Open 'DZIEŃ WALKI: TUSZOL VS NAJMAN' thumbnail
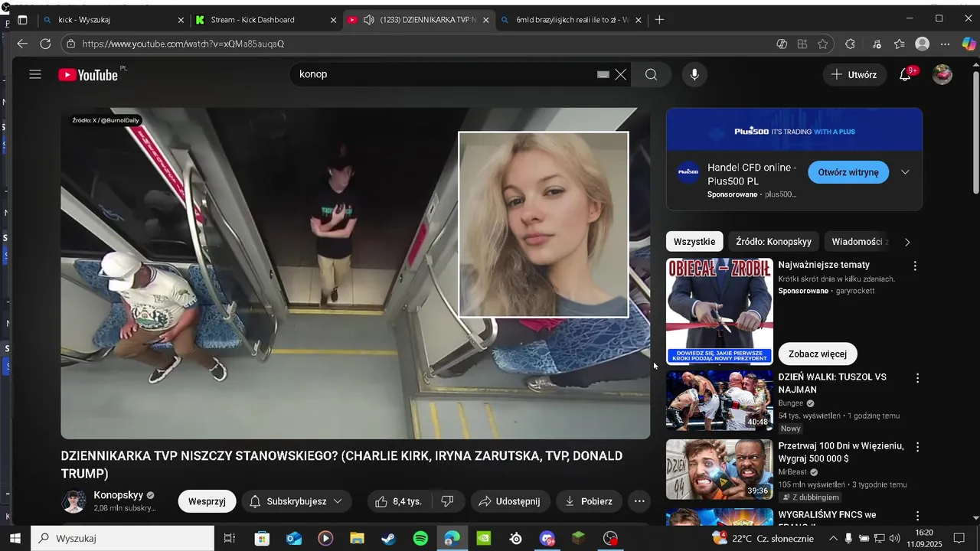This screenshot has height=551, width=980. pyautogui.click(x=720, y=401)
